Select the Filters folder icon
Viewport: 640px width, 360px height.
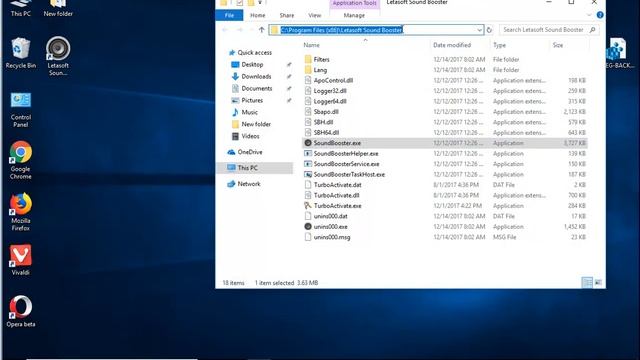pyautogui.click(x=308, y=59)
